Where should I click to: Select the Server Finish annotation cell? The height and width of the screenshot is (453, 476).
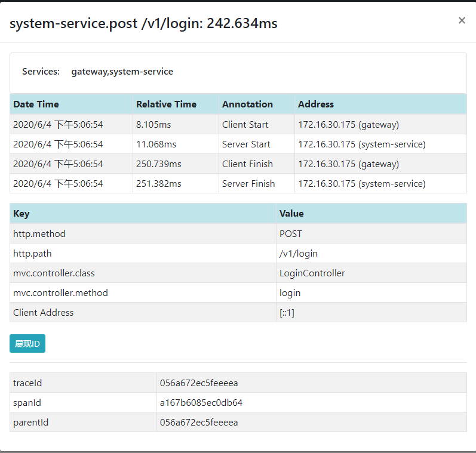pos(248,184)
